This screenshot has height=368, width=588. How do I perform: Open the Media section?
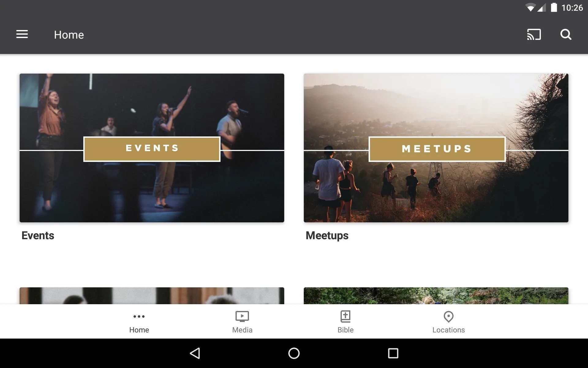coord(242,321)
